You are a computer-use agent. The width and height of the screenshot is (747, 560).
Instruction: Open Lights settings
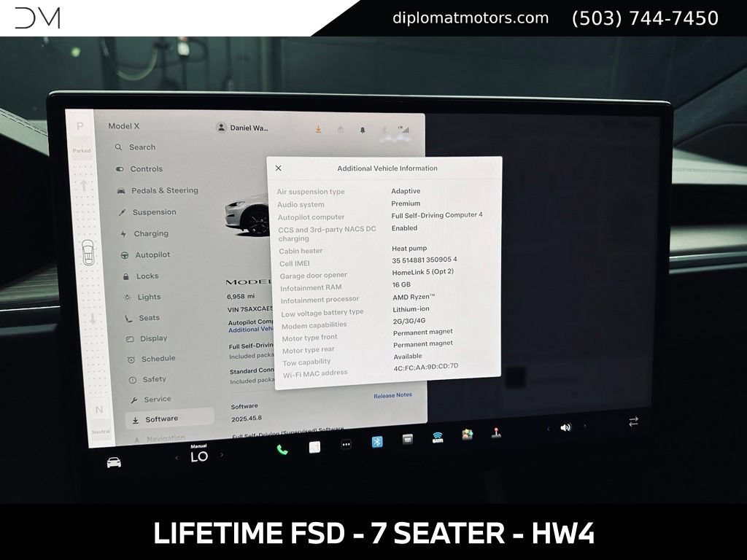point(142,297)
